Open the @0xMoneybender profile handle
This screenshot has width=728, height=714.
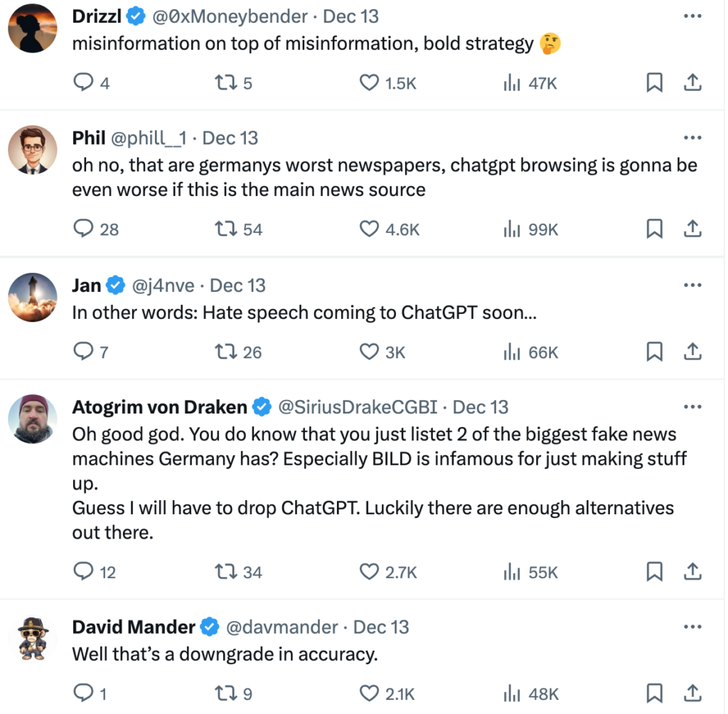coord(230,16)
